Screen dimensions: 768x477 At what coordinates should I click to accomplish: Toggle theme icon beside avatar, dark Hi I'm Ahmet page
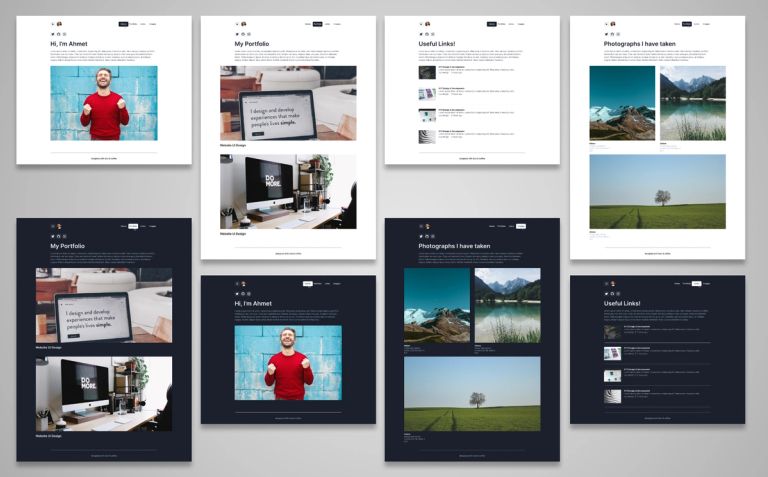[x=237, y=284]
